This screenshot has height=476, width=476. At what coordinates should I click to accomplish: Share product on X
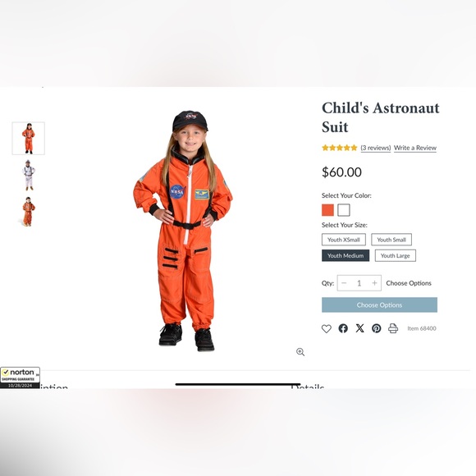[359, 328]
